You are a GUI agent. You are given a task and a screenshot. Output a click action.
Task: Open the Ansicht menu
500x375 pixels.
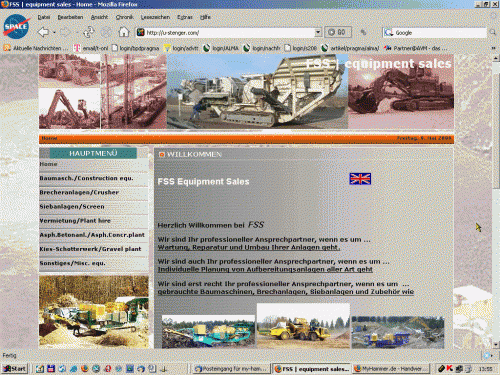point(99,17)
